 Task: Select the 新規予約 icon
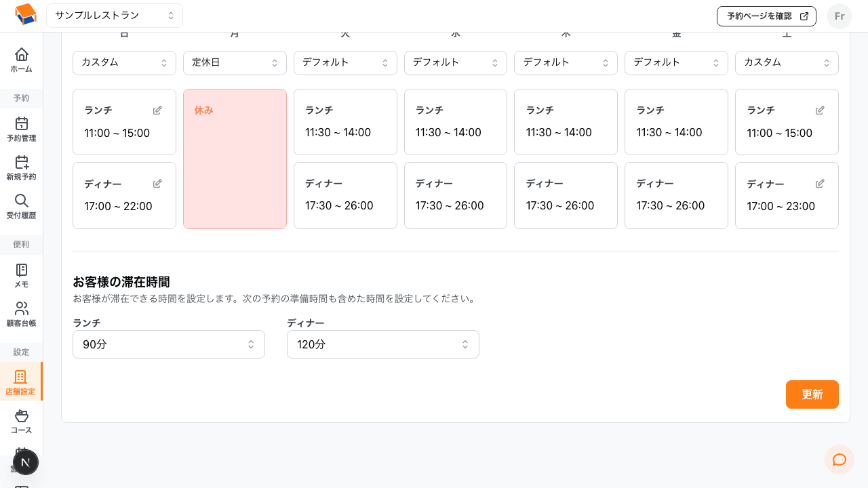click(21, 167)
